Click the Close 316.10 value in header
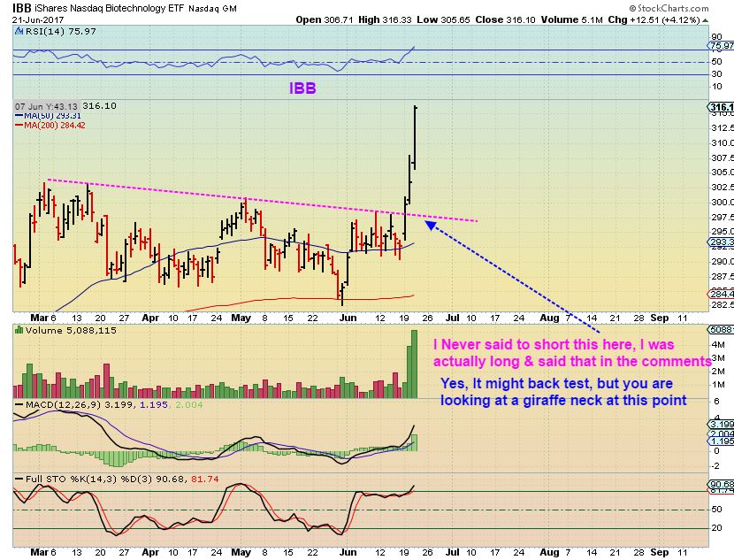Screen dimensions: 734x560 (506, 19)
